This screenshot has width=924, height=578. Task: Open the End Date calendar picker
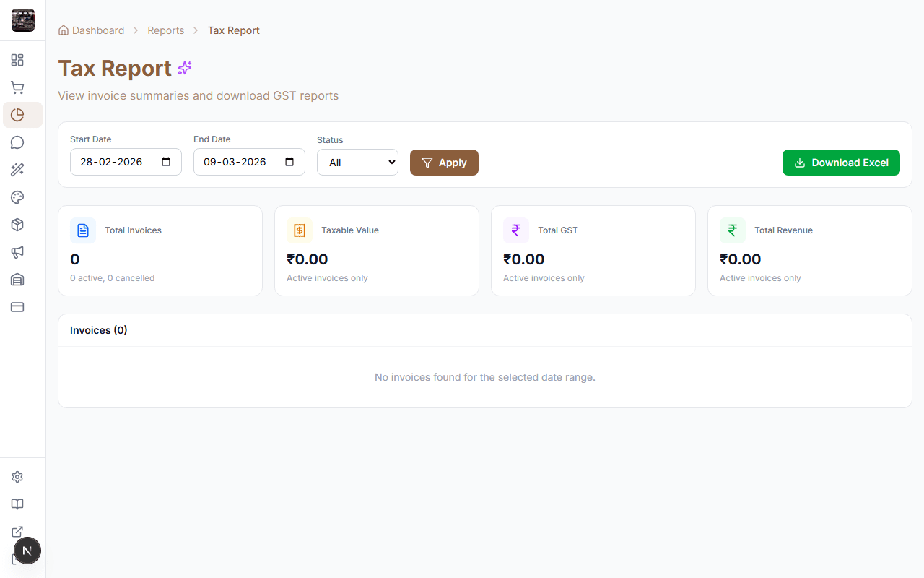coord(289,162)
